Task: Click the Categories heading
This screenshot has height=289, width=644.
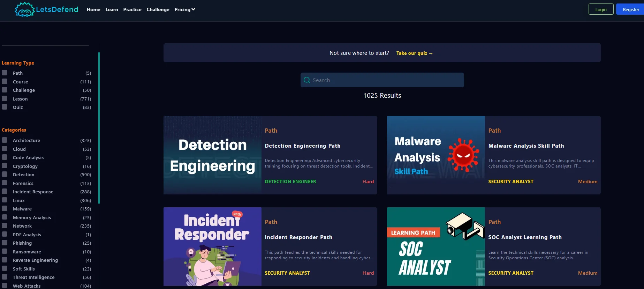Action: [14, 130]
